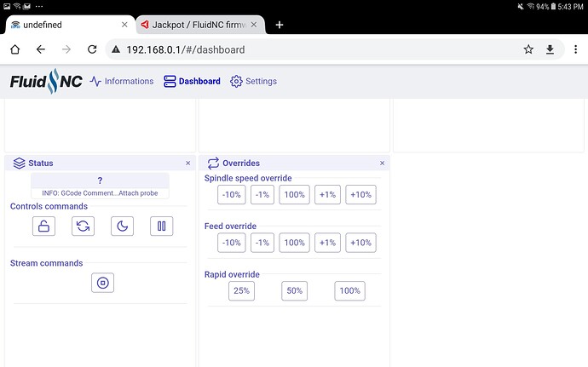Screen dimensions: 588x367
Task: Open the browser three-dot menu
Action: [575, 49]
